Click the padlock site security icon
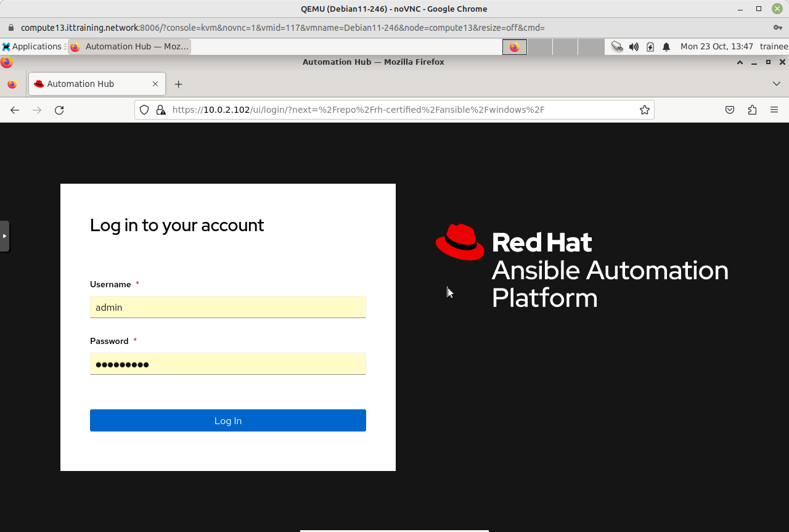The image size is (789, 532). click(x=161, y=110)
